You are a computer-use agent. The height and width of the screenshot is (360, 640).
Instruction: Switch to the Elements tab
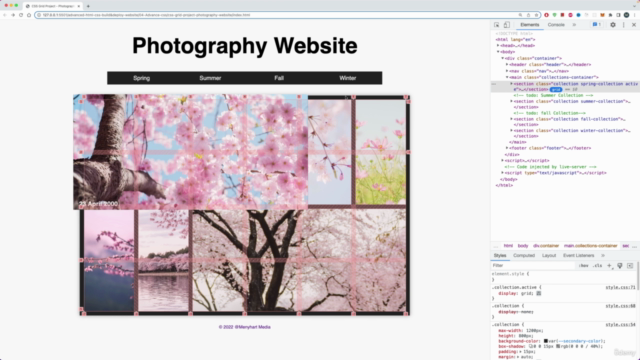coord(529,25)
